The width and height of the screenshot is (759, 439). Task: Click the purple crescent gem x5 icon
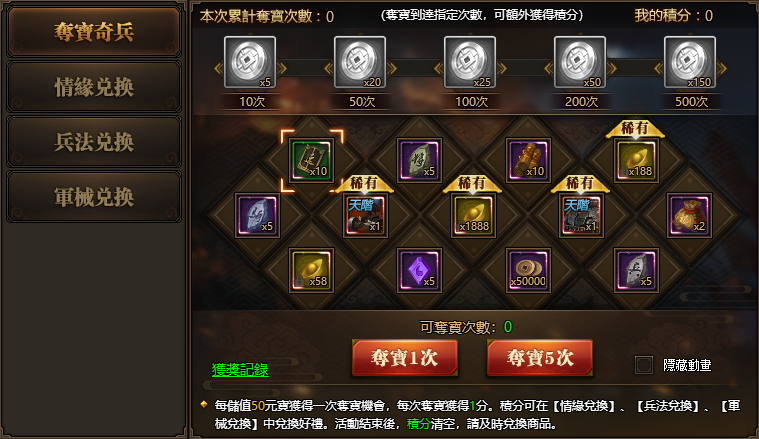coord(419,270)
